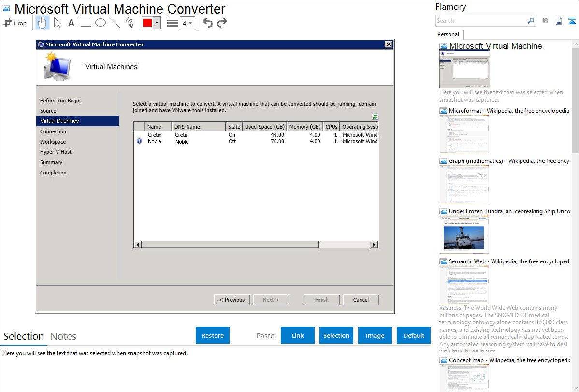This screenshot has width=579, height=392.
Task: Click the camera snapshot icon
Action: [545, 21]
